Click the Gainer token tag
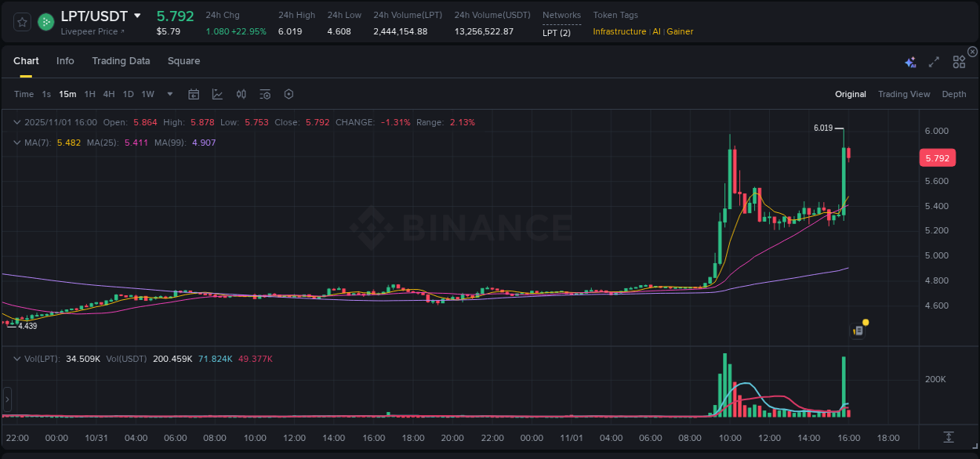The height and width of the screenshot is (459, 980). coord(679,32)
